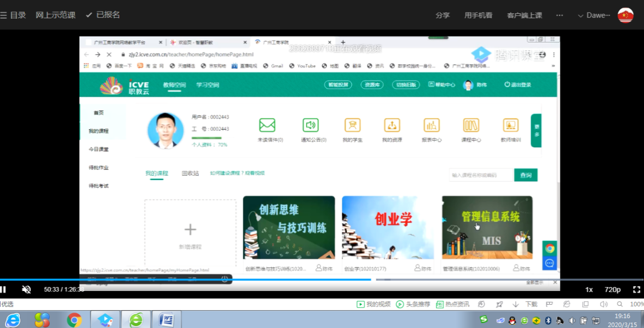Click the 网上示范课 course title
Image resolution: width=644 pixels, height=328 pixels.
[x=55, y=15]
